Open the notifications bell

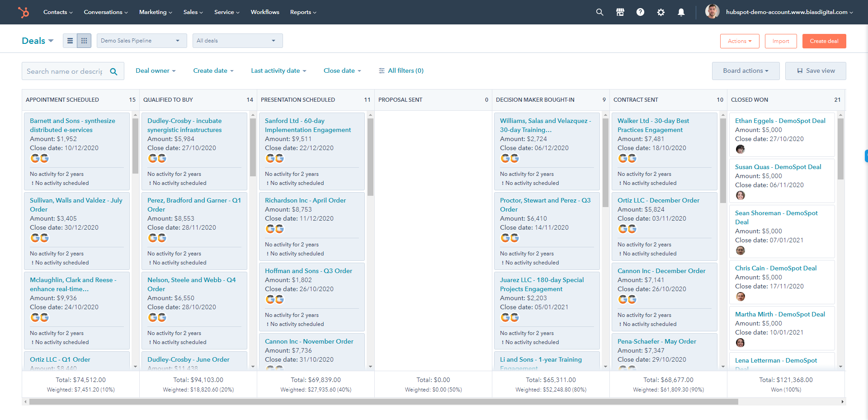pyautogui.click(x=681, y=12)
